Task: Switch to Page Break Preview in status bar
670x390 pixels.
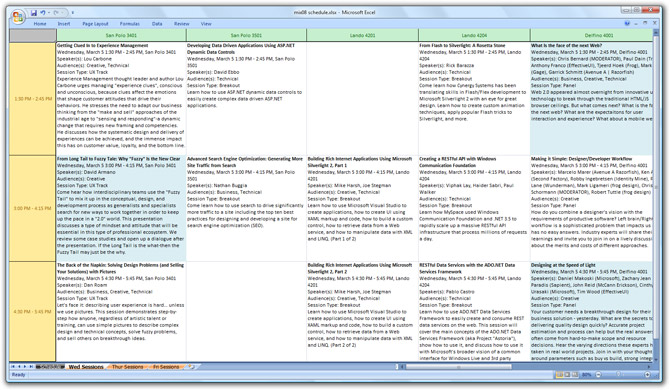Action: tap(575, 375)
